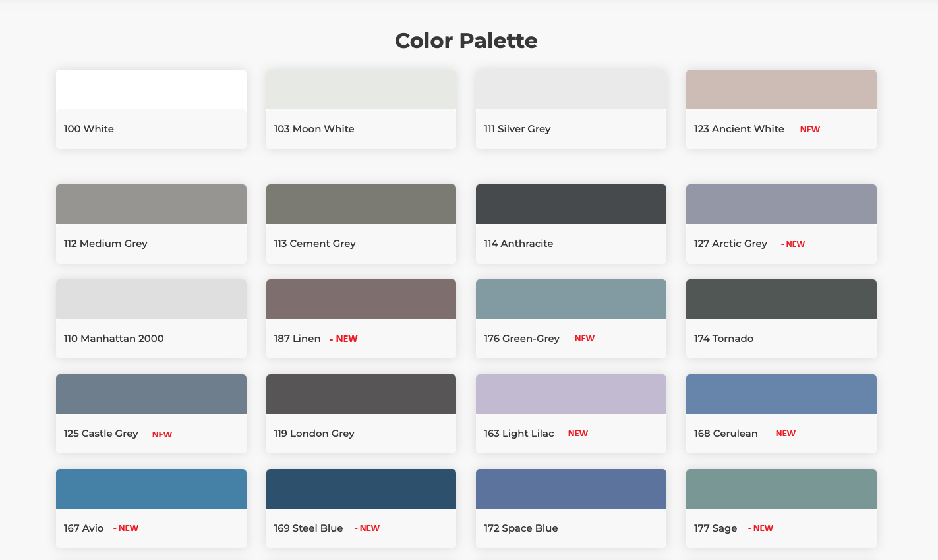Viewport: 938px width, 560px height.
Task: Choose the 114 Anthracite dark swatch
Action: 571,205
